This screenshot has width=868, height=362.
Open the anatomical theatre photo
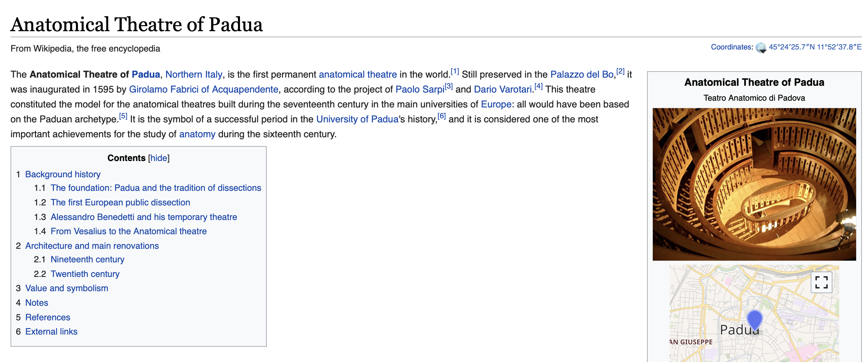pyautogui.click(x=754, y=184)
